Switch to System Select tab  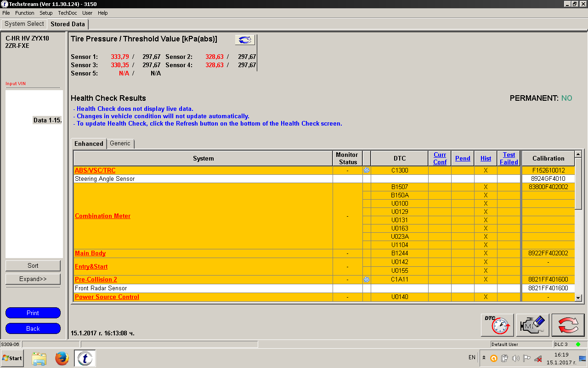(24, 24)
